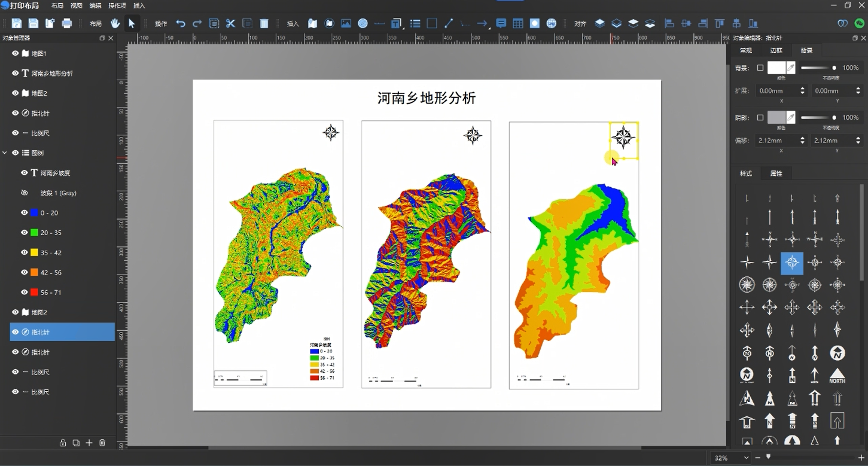
Task: Click the 偏移 Y value spinner arrows
Action: pyautogui.click(x=858, y=140)
